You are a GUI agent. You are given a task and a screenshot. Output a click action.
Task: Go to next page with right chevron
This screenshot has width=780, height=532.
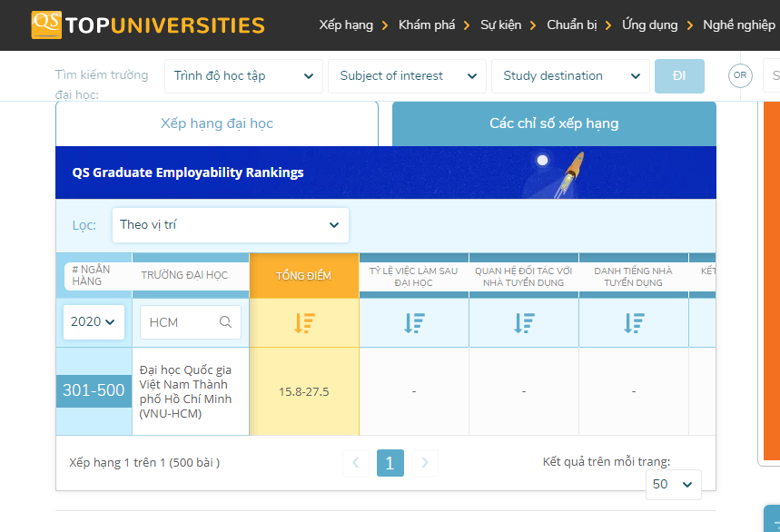[424, 462]
